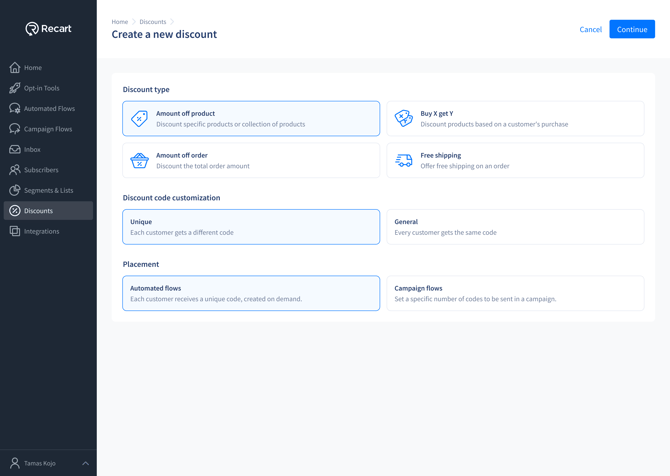Click the Home house icon in sidebar
This screenshot has height=476, width=670.
tap(15, 68)
